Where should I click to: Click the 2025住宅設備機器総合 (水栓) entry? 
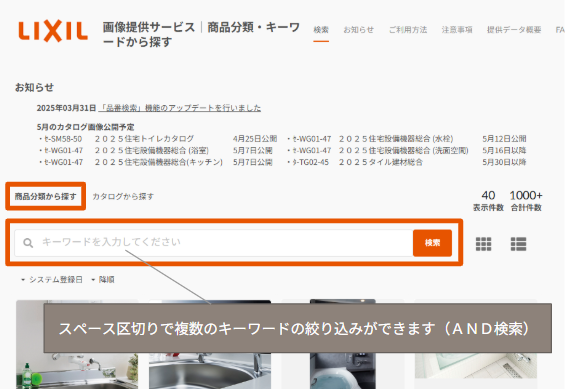point(396,139)
